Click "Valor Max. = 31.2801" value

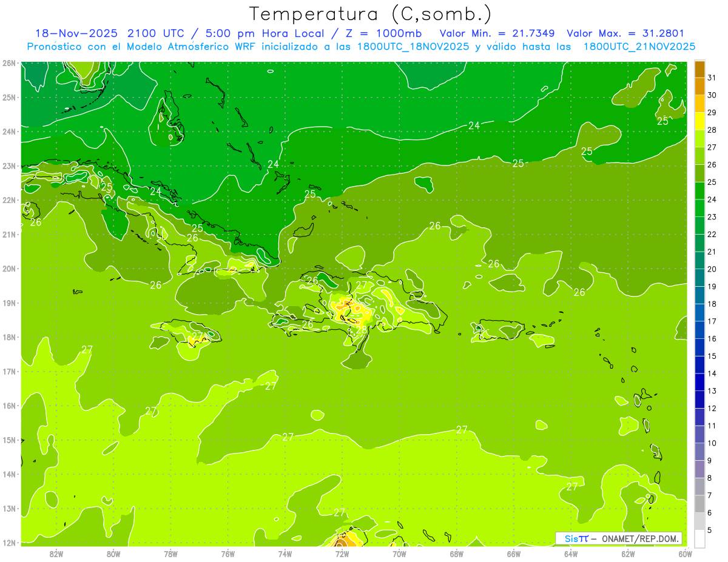pyautogui.click(x=625, y=33)
